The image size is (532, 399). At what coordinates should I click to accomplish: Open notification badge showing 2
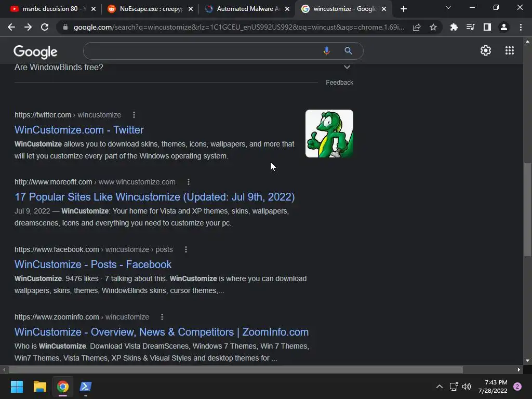[x=517, y=387]
